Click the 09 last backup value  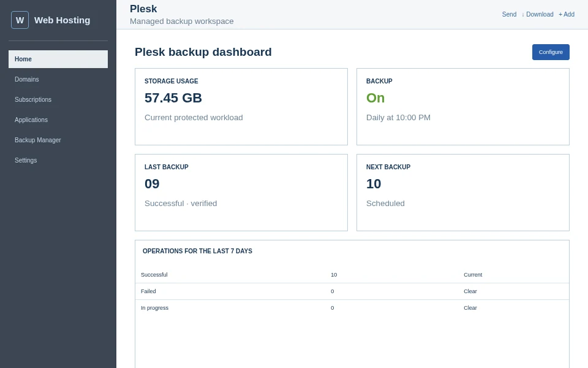pos(152,184)
